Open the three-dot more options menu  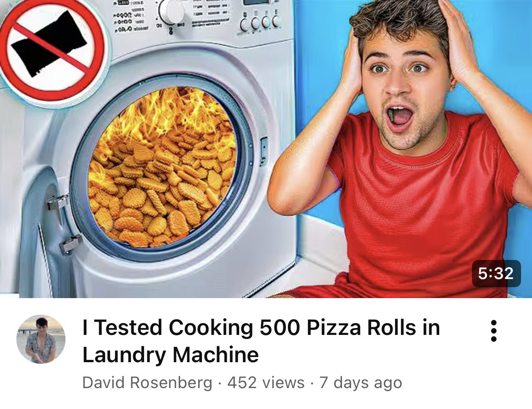click(494, 330)
